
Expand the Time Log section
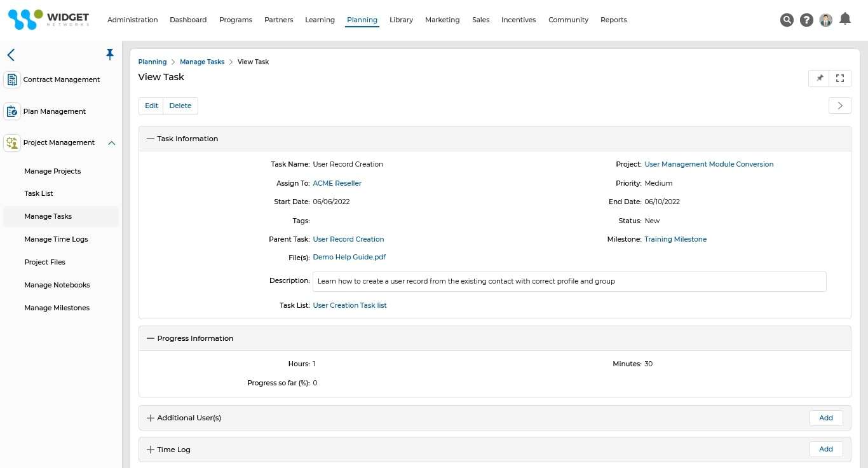pyautogui.click(x=151, y=450)
